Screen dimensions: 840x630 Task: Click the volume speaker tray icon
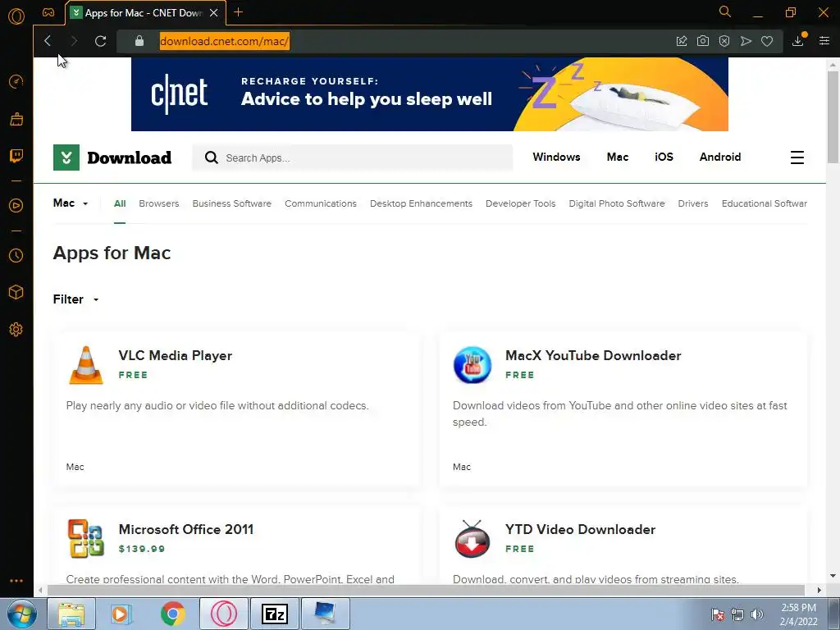coord(757,614)
